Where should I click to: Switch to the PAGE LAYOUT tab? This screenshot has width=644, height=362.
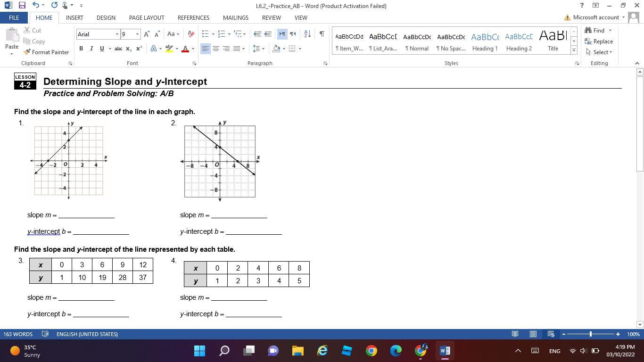[x=147, y=17]
